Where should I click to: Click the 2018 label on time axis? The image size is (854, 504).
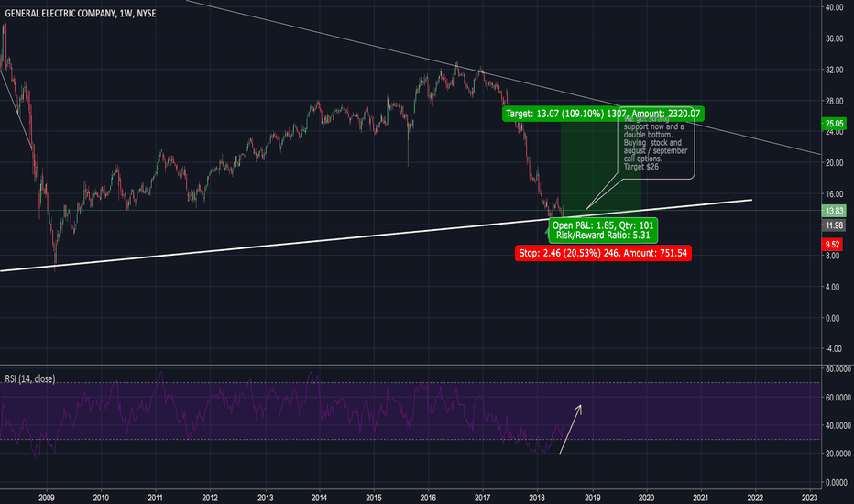(x=537, y=498)
